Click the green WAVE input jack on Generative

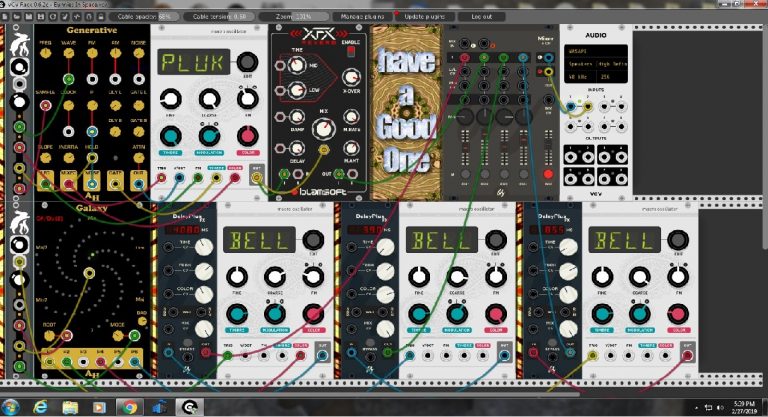[69, 79]
